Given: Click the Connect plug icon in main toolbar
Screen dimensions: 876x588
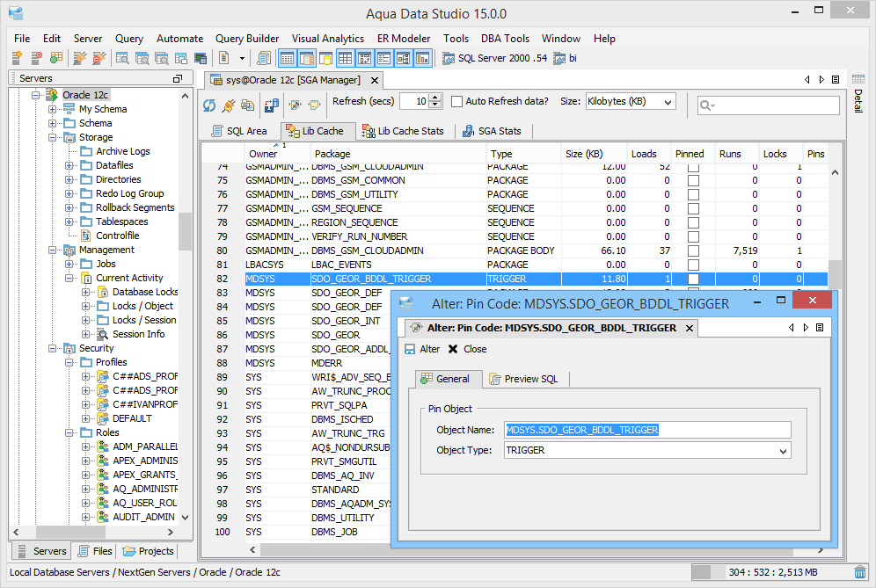Looking at the screenshot, I should [80, 57].
